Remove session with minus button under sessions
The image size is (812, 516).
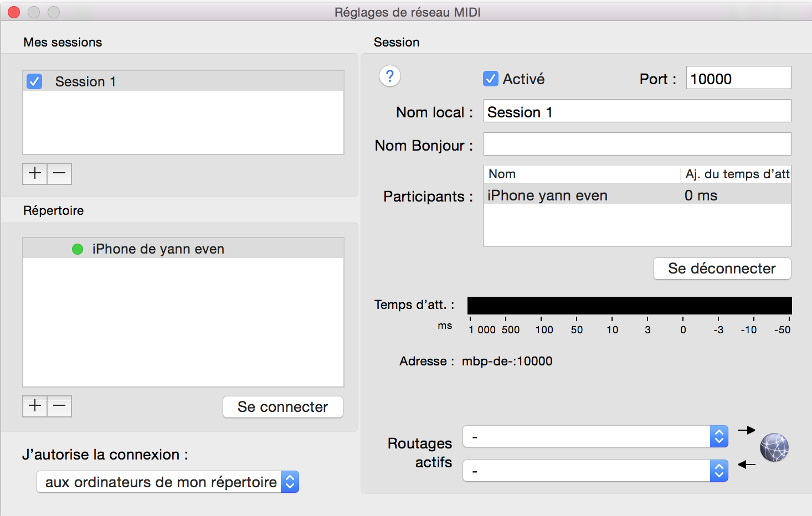coord(59,173)
